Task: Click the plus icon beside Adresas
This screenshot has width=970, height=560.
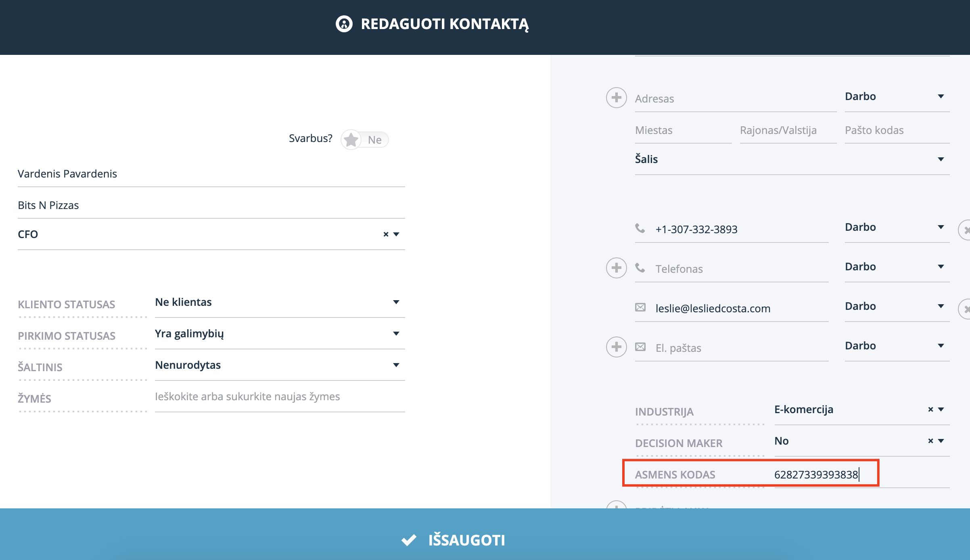Action: pyautogui.click(x=616, y=97)
